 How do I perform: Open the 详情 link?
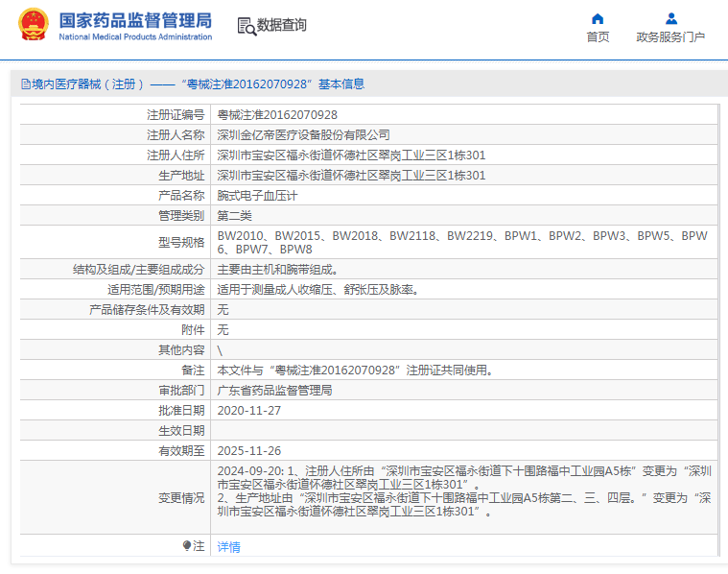[x=229, y=547]
